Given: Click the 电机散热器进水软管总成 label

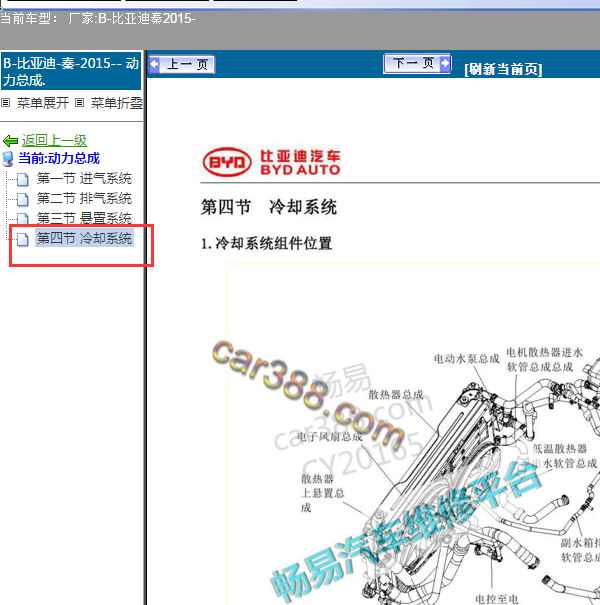Looking at the screenshot, I should click(x=544, y=360).
